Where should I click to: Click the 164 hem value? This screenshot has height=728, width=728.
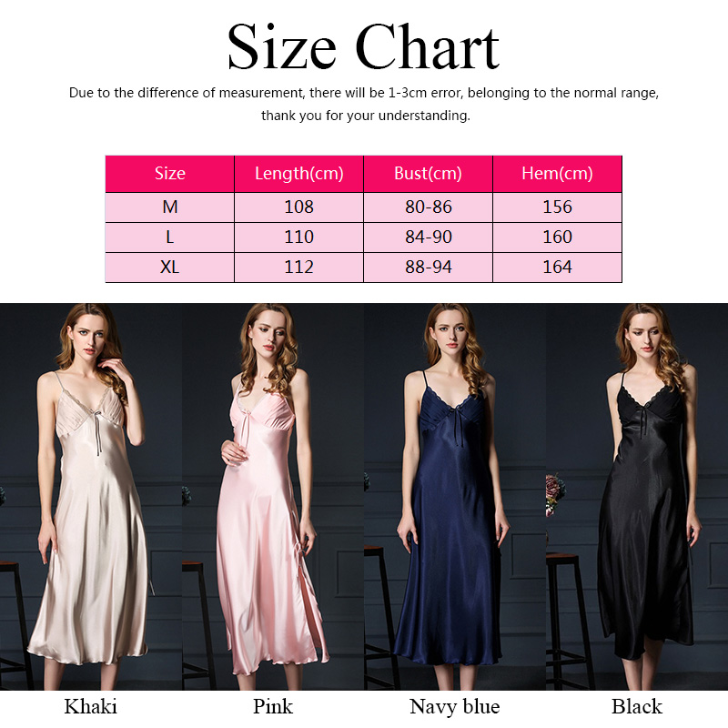[557, 268]
